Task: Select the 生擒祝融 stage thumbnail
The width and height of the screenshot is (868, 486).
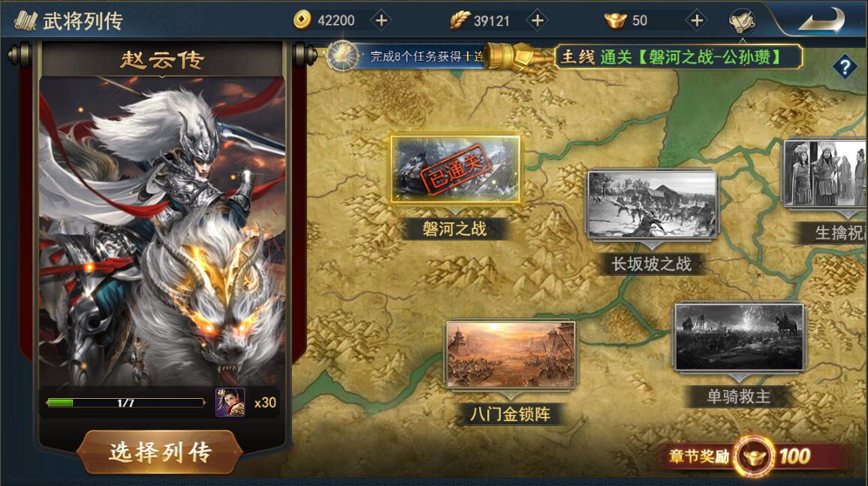Action: (x=825, y=174)
